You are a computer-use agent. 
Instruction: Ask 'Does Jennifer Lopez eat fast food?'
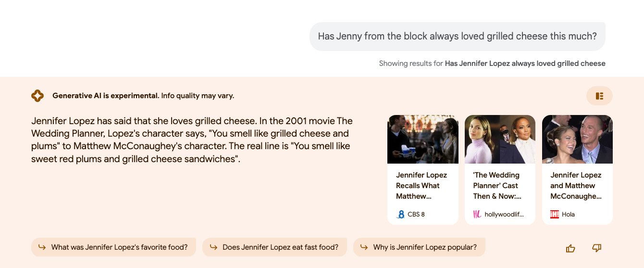coord(274,247)
